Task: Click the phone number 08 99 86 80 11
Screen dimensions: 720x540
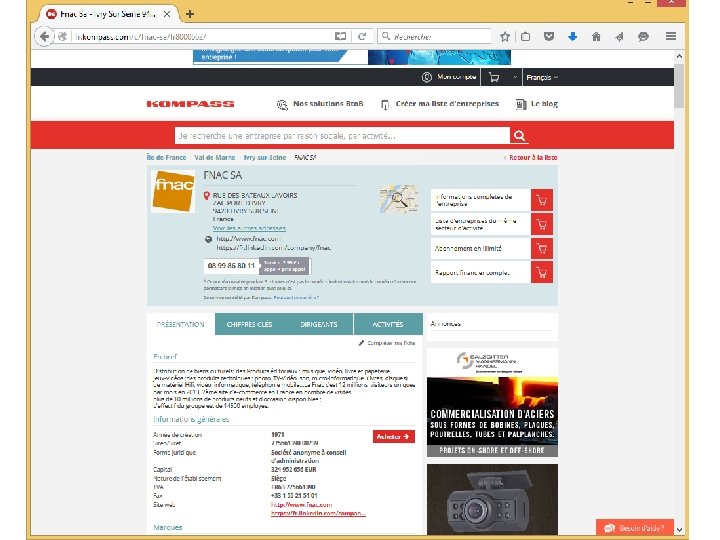Action: coord(231,266)
